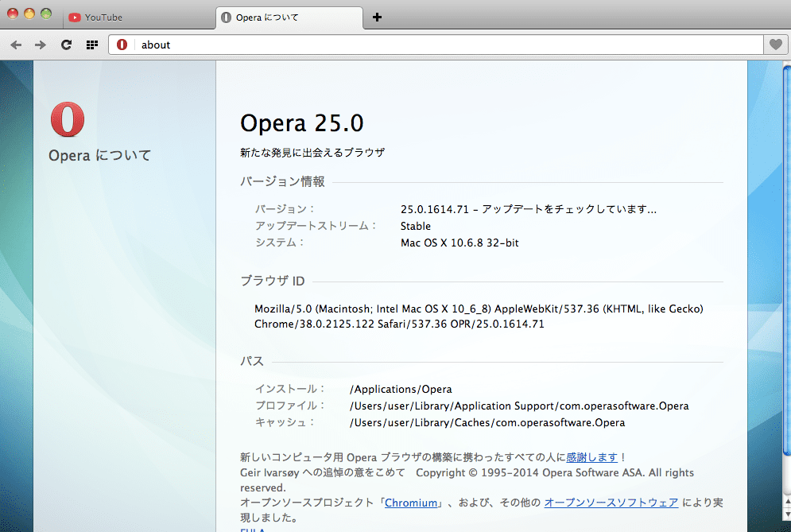Click the Application Support profile path
Viewport: 791px width, 532px height.
[519, 406]
